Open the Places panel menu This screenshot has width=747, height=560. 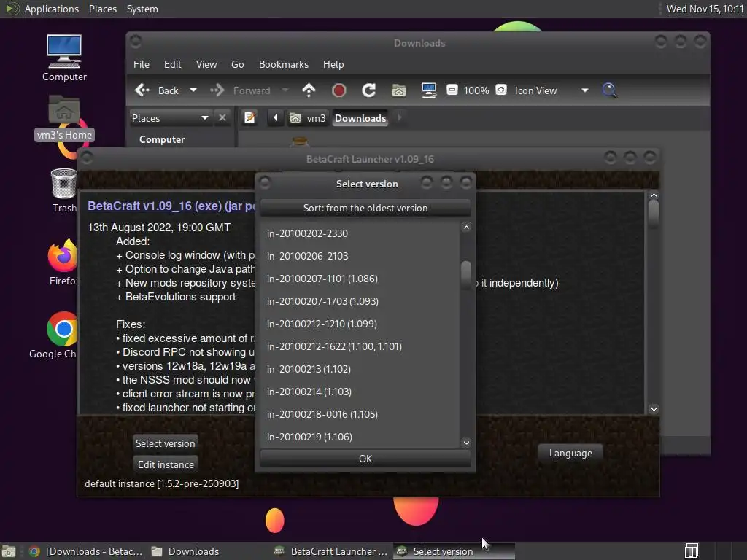click(102, 9)
